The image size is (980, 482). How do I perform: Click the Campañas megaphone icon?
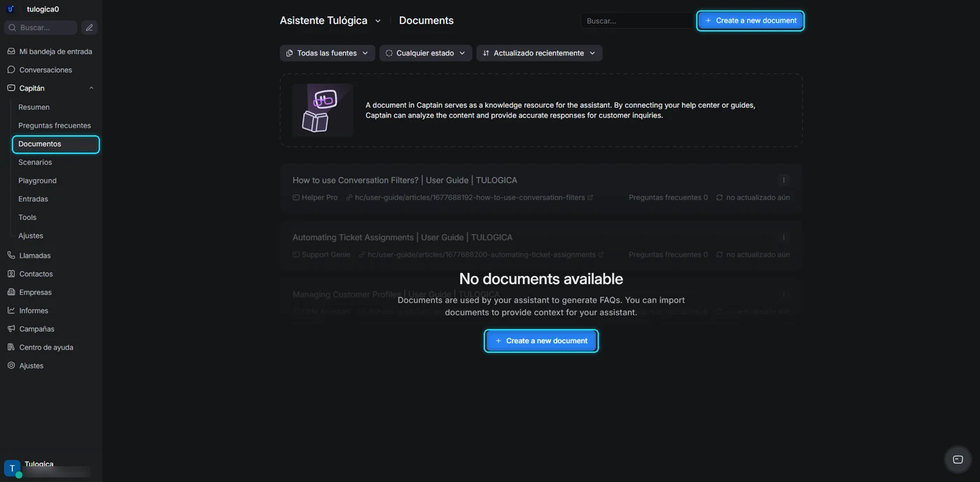point(11,329)
